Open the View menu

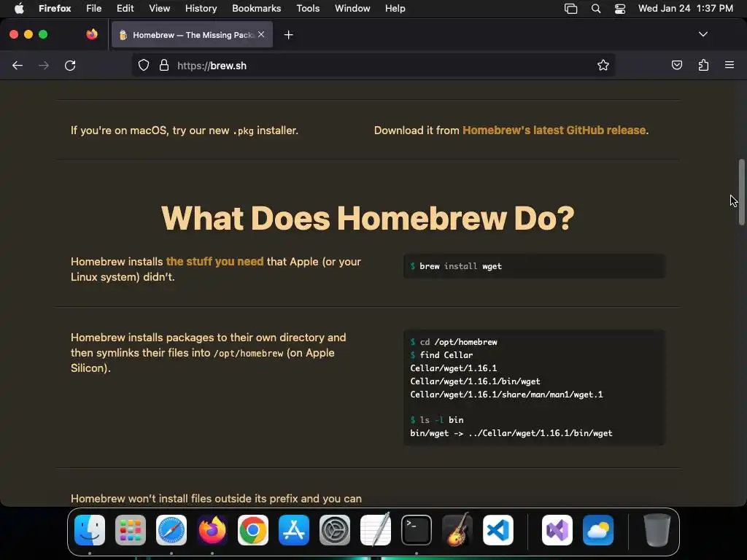click(x=159, y=9)
